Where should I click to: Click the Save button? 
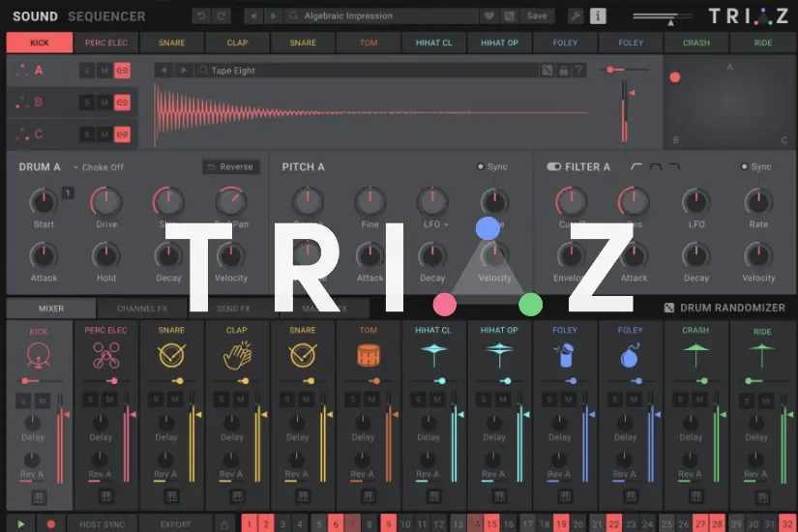point(537,15)
